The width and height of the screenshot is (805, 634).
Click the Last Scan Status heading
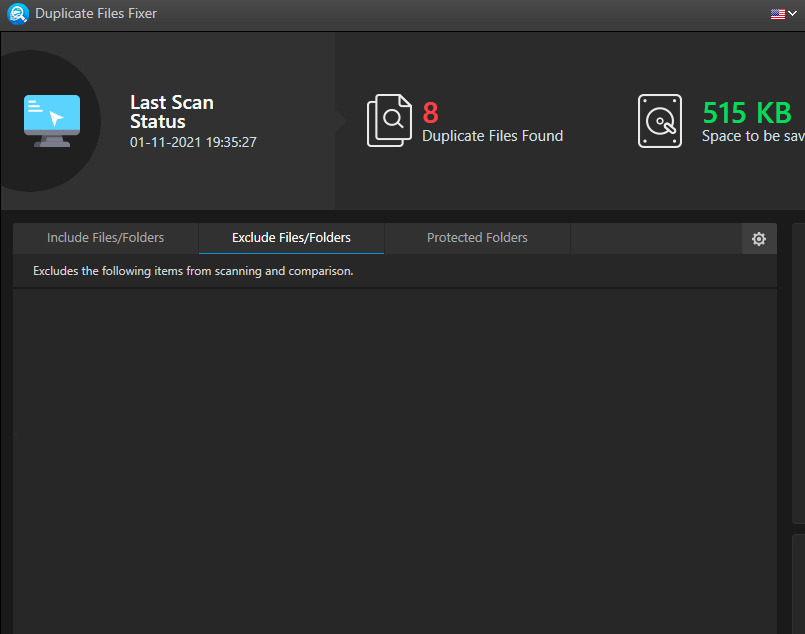pyautogui.click(x=171, y=112)
